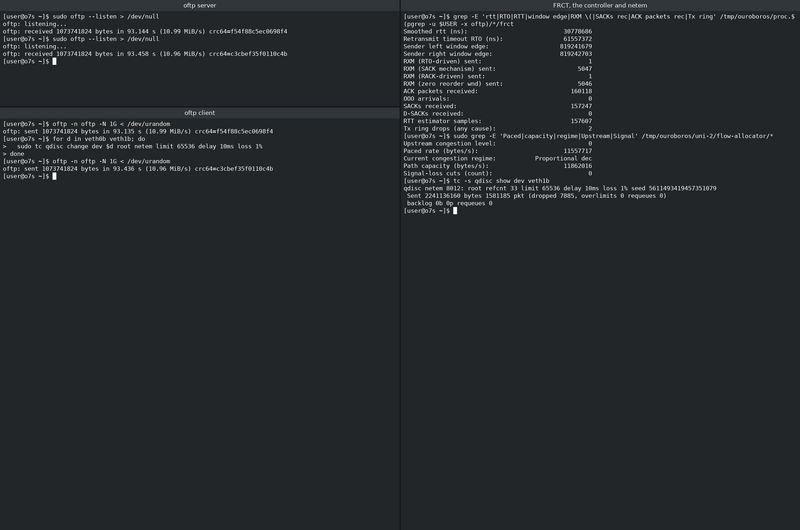The width and height of the screenshot is (800, 530).
Task: Click server line 'received ... in 93.144 s'
Action: (145, 32)
